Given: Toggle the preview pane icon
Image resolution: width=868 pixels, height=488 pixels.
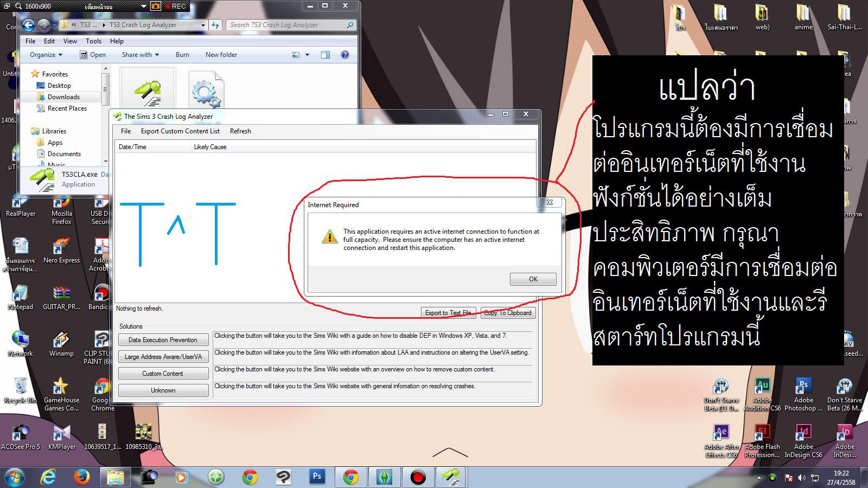Looking at the screenshot, I should (x=325, y=55).
